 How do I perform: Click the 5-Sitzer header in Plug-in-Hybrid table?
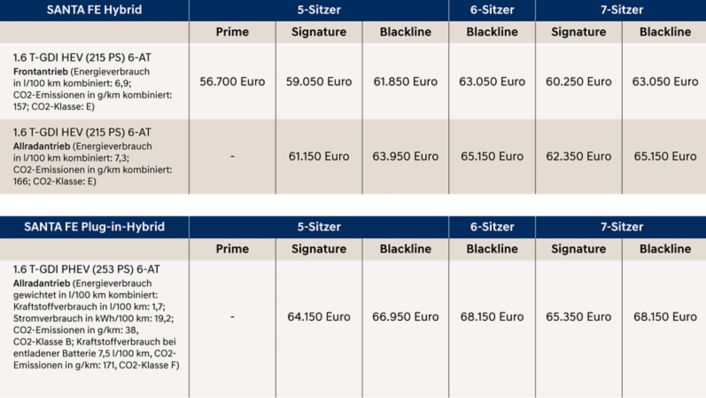click(319, 227)
